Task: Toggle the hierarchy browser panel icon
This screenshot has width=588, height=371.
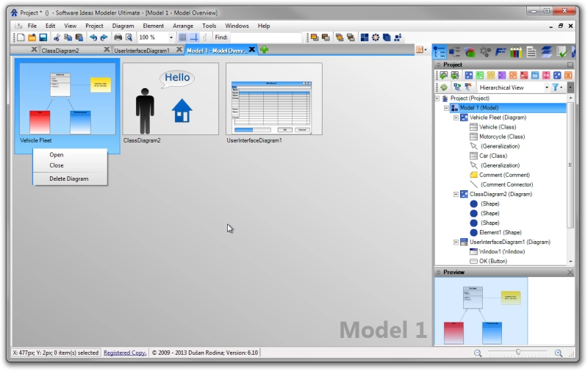Action: (x=454, y=51)
